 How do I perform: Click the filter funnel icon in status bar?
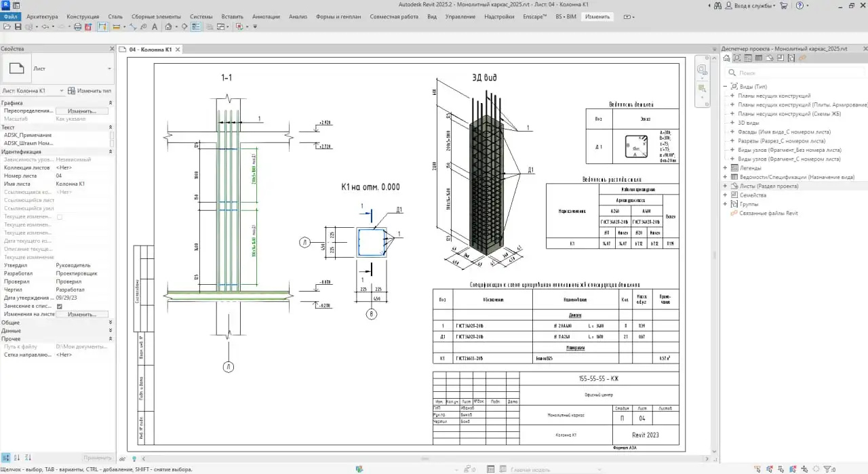[826, 469]
